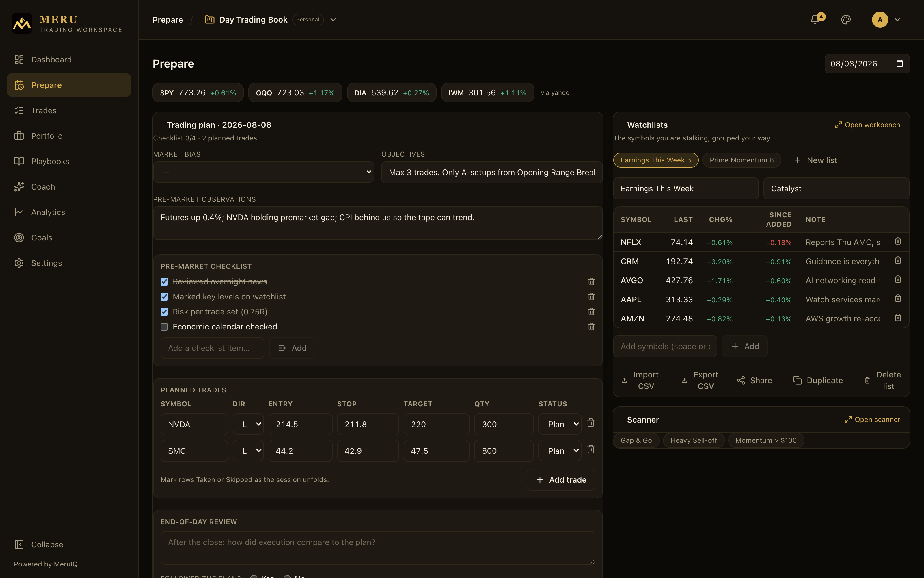924x578 pixels.
Task: Expand the account menu chevron
Action: 897,19
